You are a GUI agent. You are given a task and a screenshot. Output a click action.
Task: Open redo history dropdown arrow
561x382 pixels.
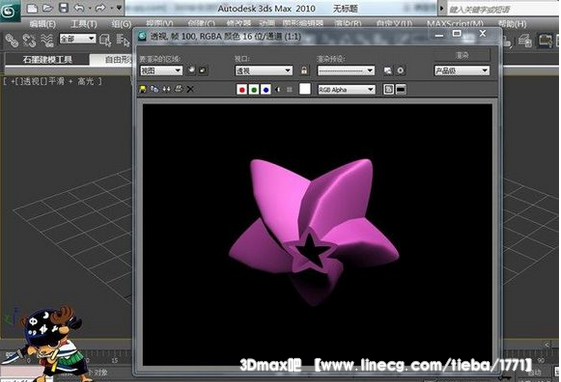point(111,8)
